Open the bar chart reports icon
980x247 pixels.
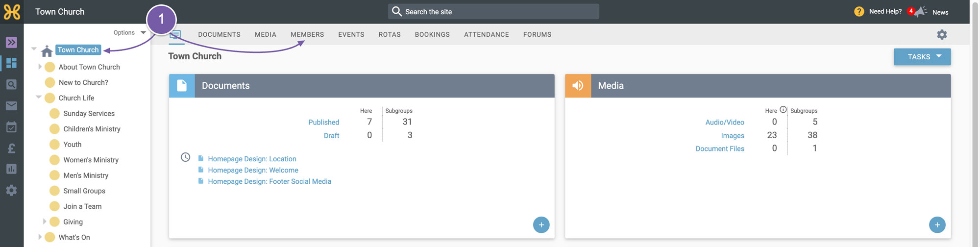tap(11, 169)
